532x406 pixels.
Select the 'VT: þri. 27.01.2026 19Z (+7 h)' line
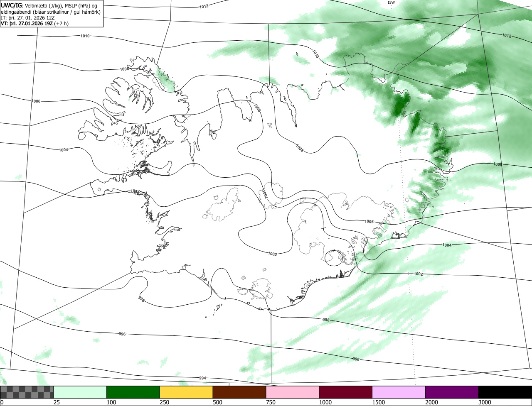click(34, 23)
